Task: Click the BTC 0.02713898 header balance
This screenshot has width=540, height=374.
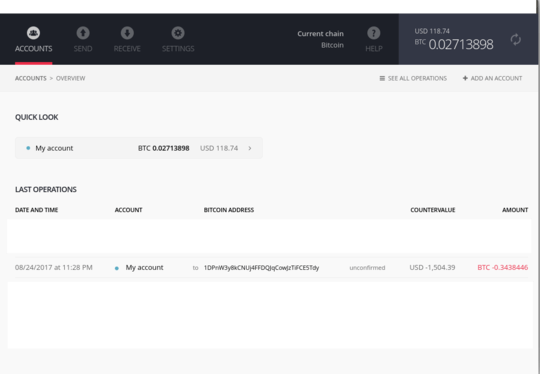Action: coord(454,44)
